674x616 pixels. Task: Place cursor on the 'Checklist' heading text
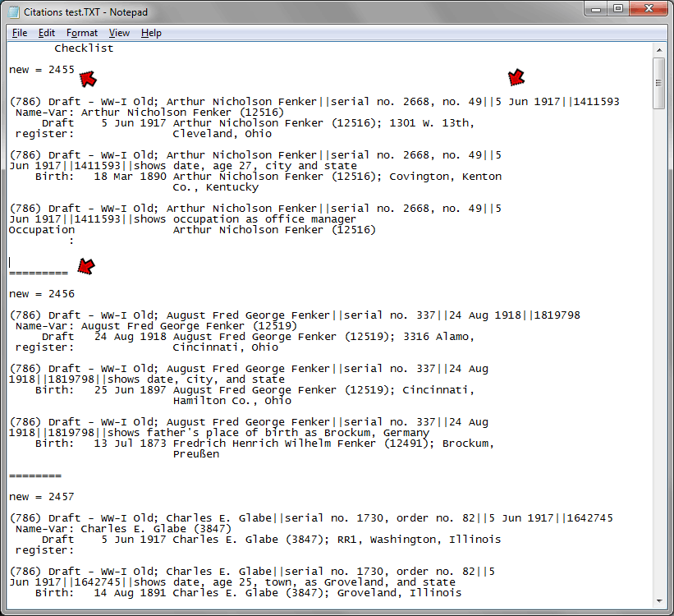click(x=84, y=48)
